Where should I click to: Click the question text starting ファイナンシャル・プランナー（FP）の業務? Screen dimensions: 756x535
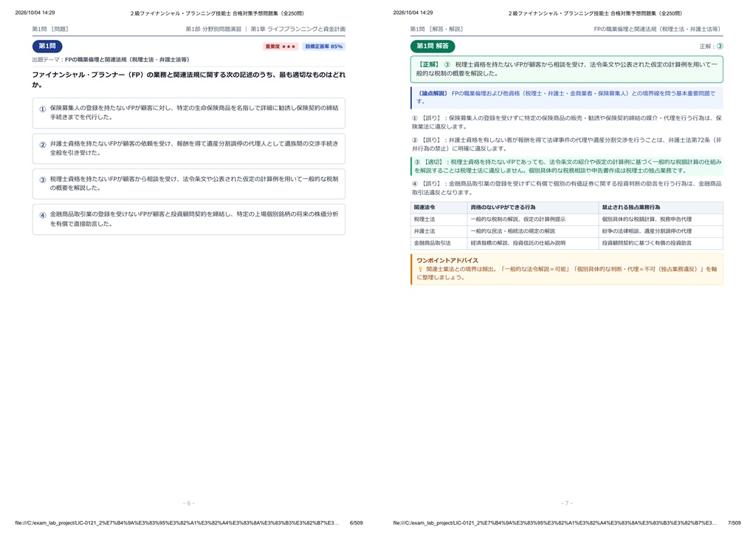188,80
